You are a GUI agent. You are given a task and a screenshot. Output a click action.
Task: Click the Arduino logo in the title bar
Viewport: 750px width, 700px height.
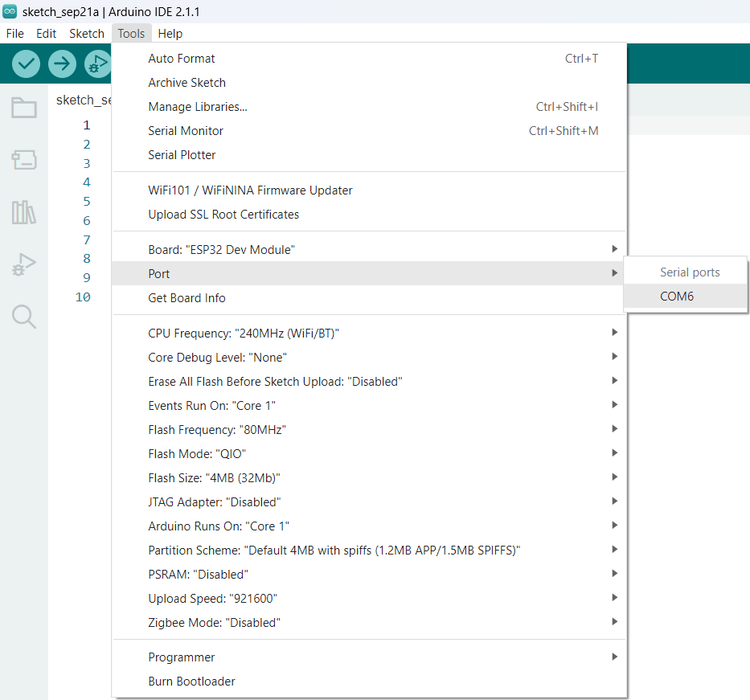[10, 11]
